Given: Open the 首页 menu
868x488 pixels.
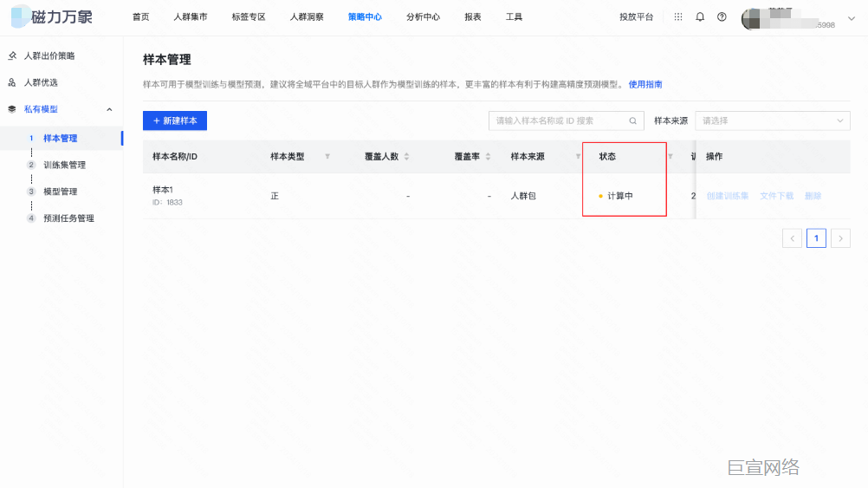Looking at the screenshot, I should click(140, 16).
